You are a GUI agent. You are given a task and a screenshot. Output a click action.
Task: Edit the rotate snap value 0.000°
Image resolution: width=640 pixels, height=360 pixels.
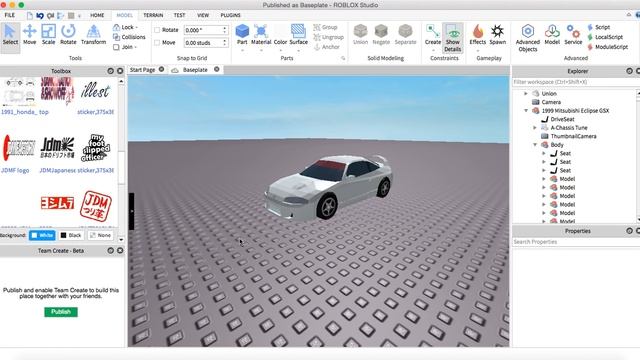tap(203, 30)
